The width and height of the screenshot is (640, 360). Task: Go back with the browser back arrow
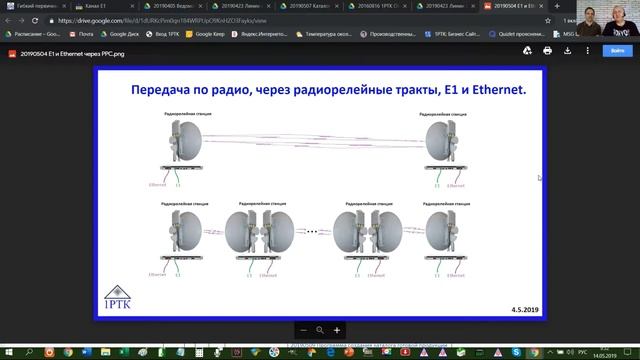(x=9, y=20)
